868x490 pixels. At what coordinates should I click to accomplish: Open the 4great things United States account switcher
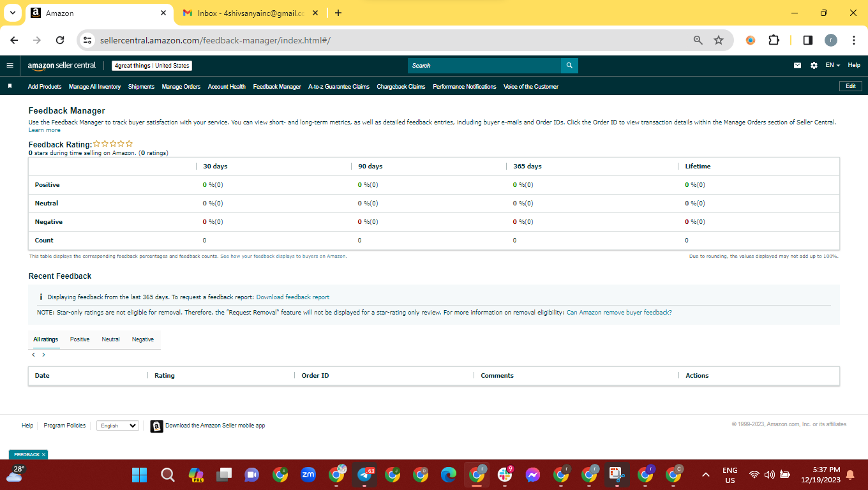(152, 66)
